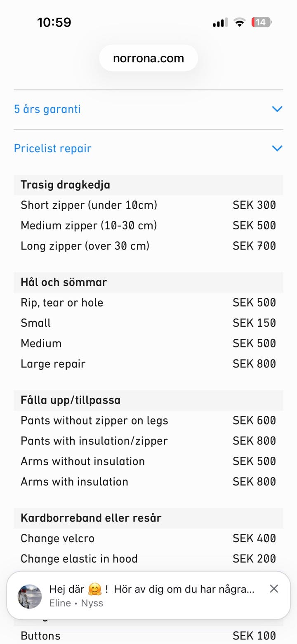Select the Trasig dragkedja section header
Viewport: 297px width, 644px height.
[x=66, y=184]
